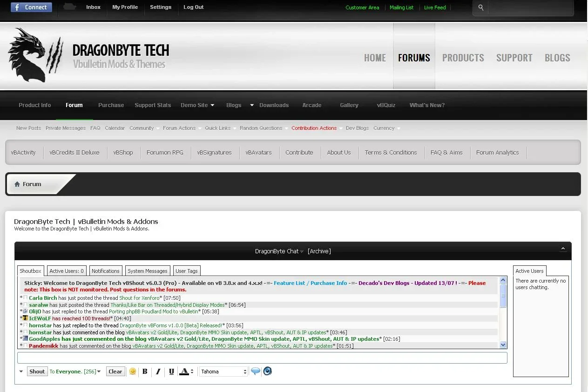Open the Arcade tab

click(312, 105)
